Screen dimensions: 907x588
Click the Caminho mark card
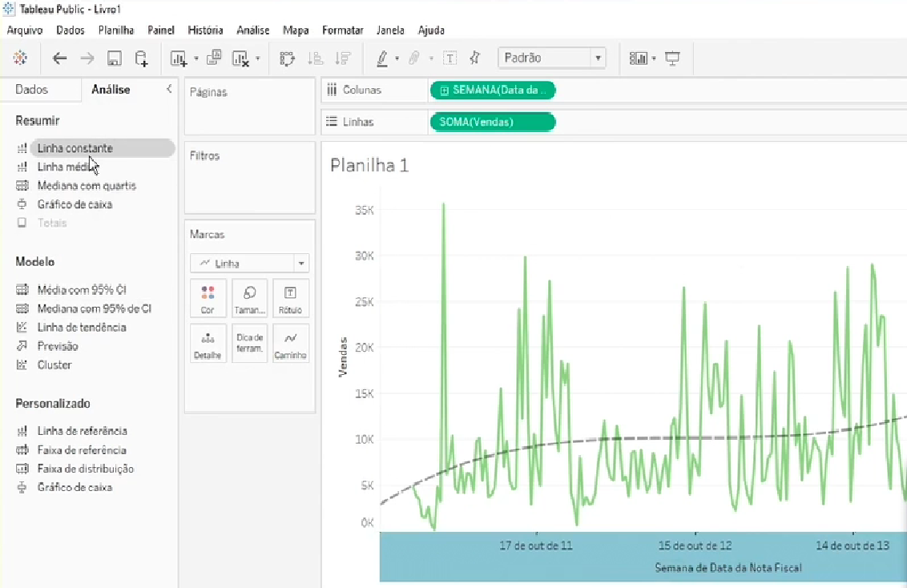[290, 343]
